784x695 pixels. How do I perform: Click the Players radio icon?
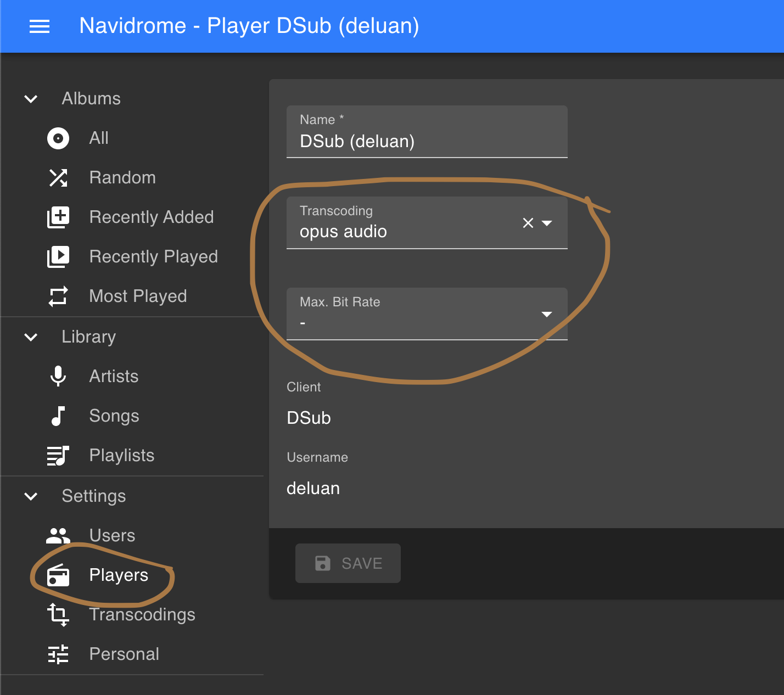(58, 575)
